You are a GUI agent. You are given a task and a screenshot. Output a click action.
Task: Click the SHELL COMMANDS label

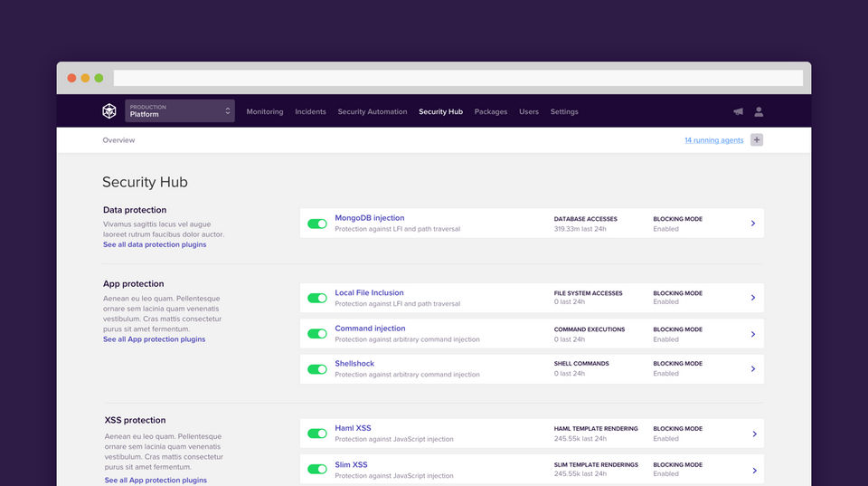[581, 364]
